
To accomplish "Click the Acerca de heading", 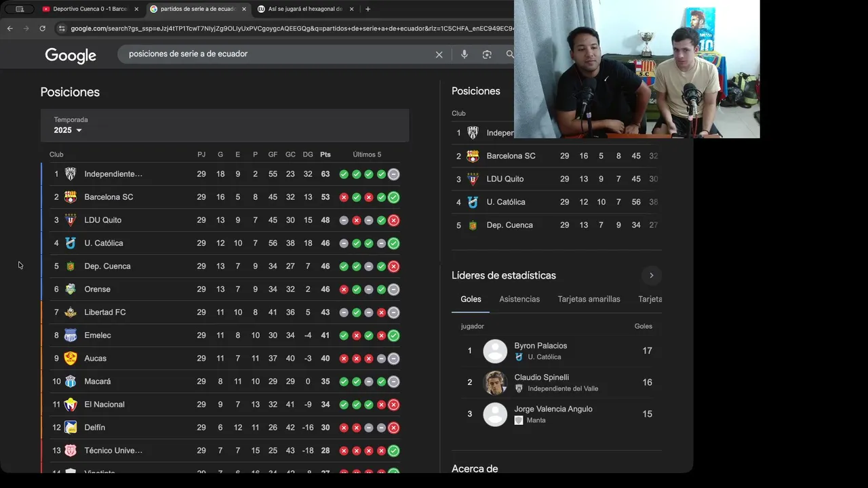I will pos(475,468).
